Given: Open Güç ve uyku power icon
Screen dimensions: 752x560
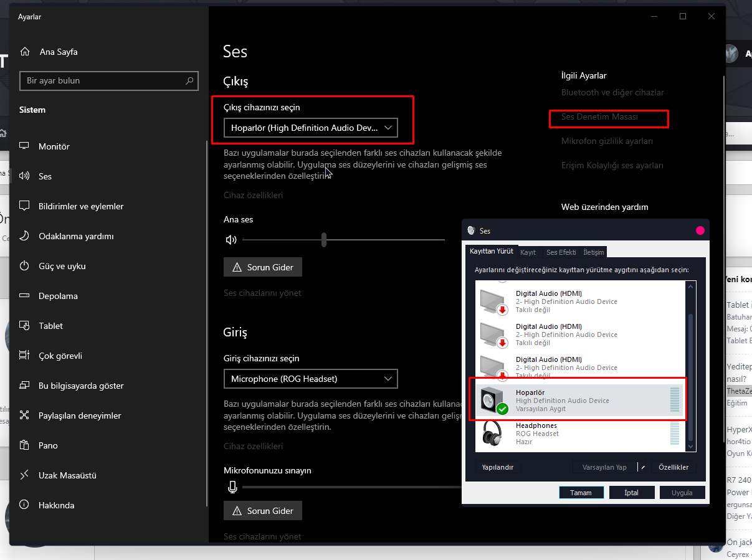Looking at the screenshot, I should pos(25,266).
